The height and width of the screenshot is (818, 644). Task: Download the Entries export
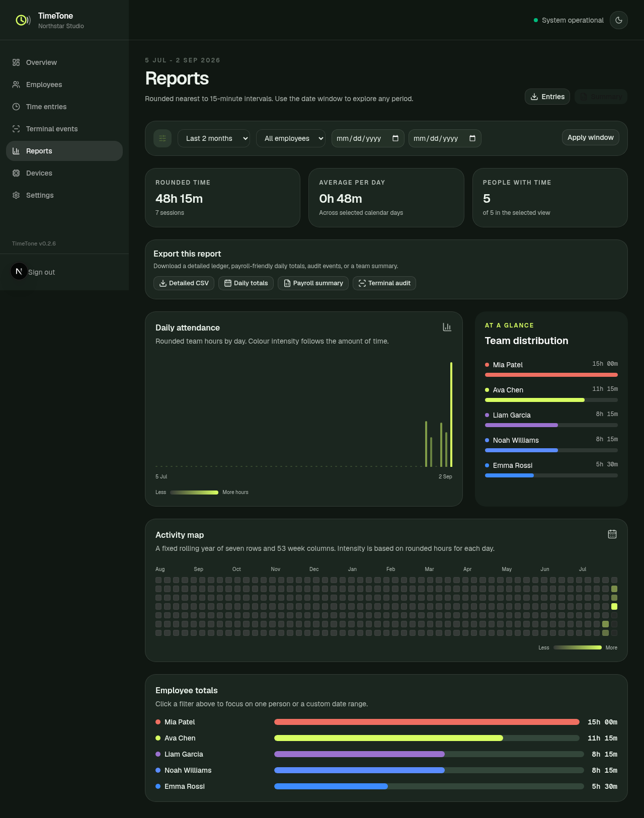click(547, 97)
